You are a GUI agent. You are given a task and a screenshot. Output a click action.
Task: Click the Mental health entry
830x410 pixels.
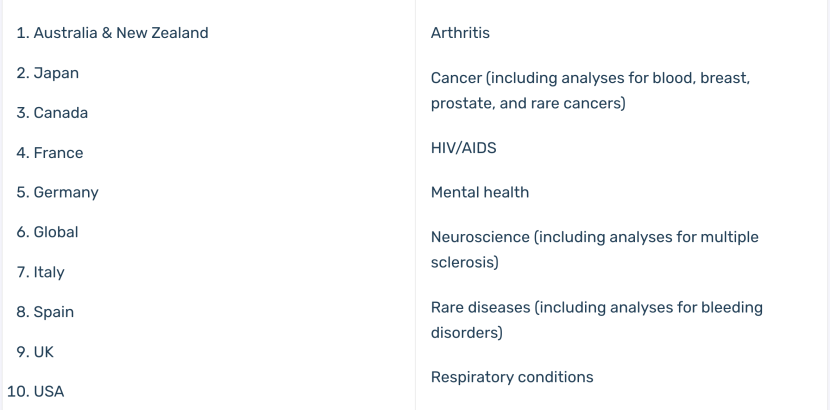(x=480, y=192)
